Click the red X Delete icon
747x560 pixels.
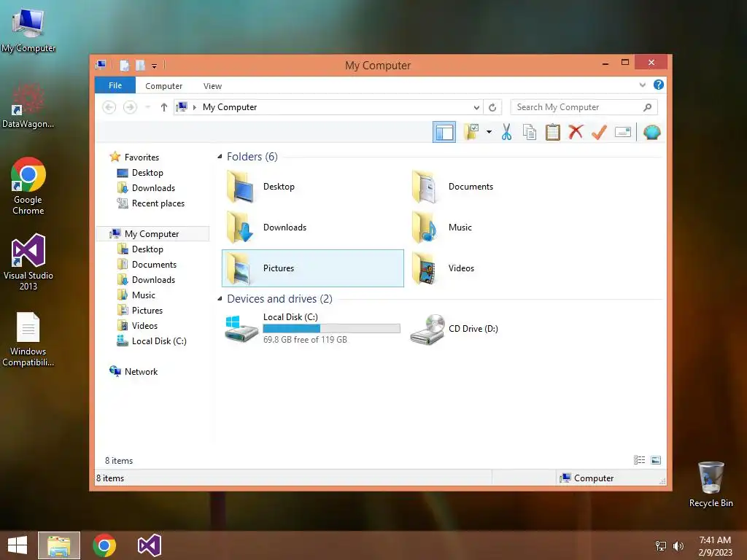[x=576, y=132]
